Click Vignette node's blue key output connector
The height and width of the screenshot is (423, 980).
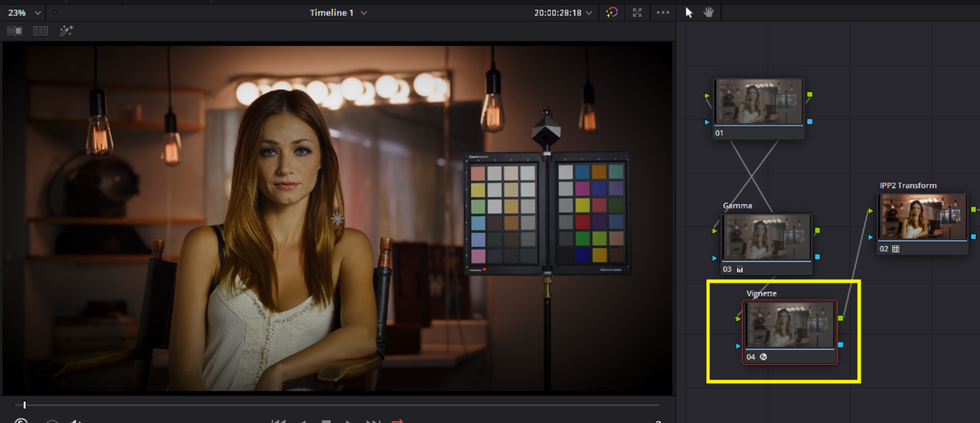(841, 345)
